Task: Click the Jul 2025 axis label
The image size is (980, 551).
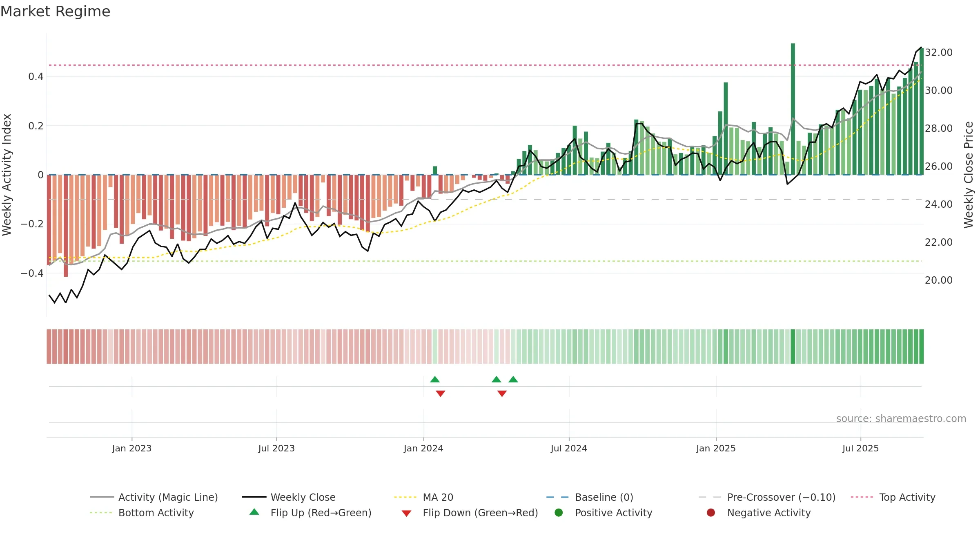Action: [x=860, y=448]
